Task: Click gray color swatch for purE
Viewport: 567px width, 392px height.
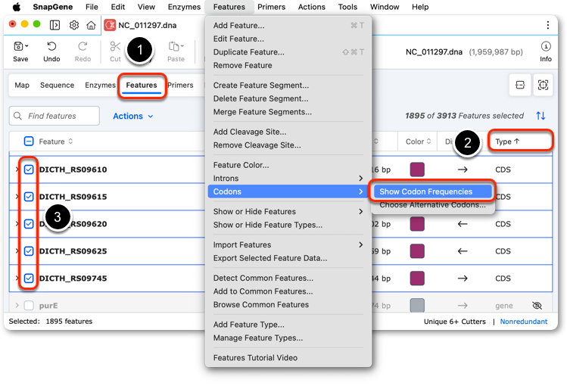Action: coord(417,306)
